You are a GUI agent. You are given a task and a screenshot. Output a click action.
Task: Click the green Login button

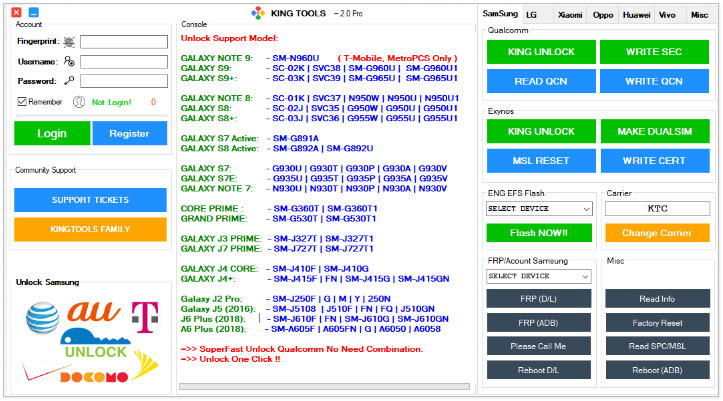(x=52, y=133)
